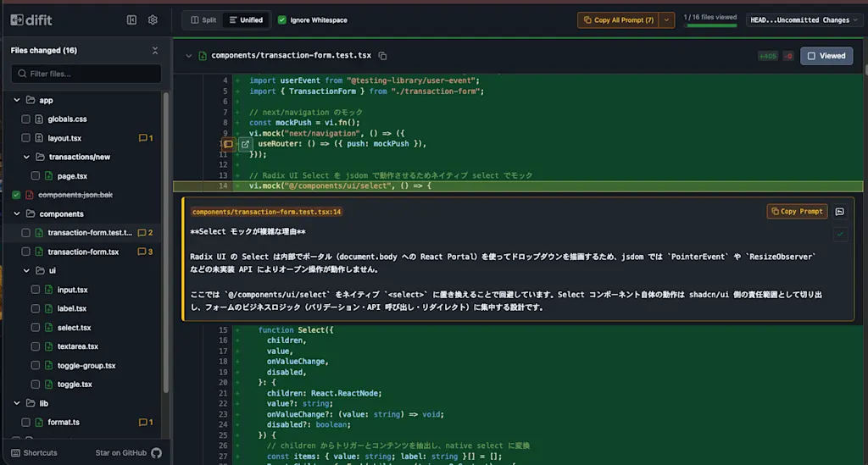
Task: Click the edit comment icon
Action: (840, 211)
